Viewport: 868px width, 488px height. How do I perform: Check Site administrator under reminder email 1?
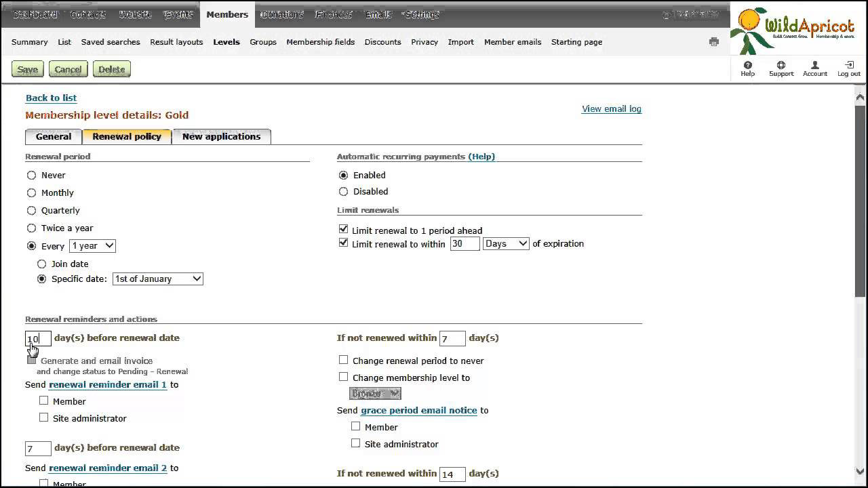click(43, 418)
